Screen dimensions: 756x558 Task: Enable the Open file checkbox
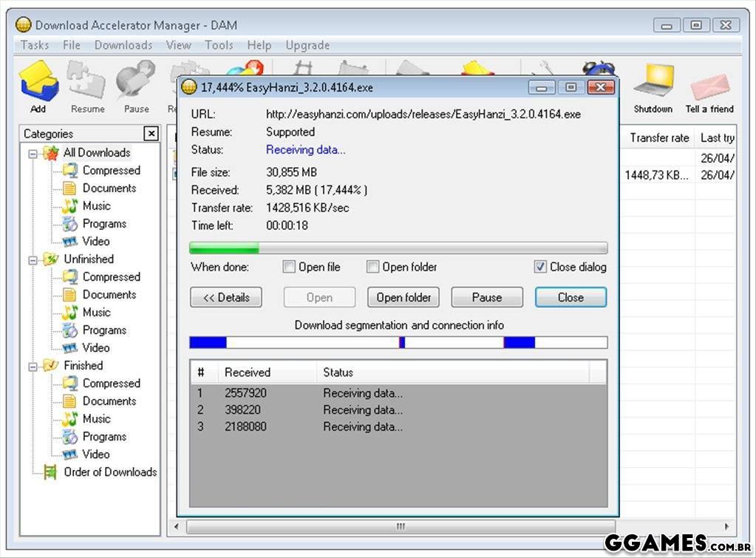(290, 268)
